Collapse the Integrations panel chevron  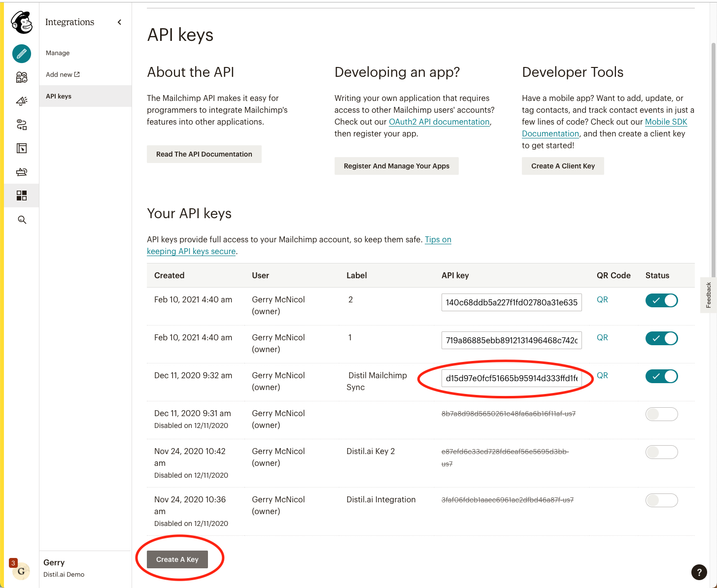click(x=119, y=22)
